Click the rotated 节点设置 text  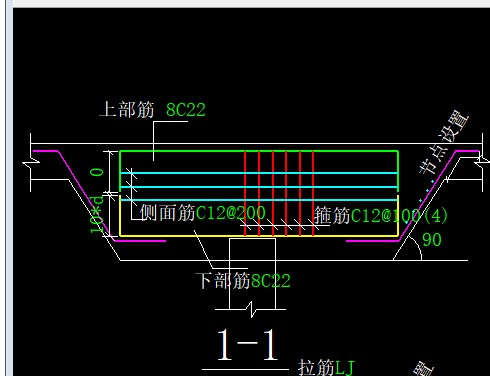point(444,142)
